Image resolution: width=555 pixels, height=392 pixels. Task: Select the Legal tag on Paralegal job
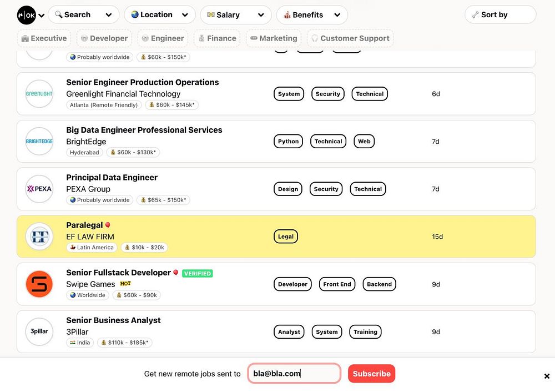(286, 237)
